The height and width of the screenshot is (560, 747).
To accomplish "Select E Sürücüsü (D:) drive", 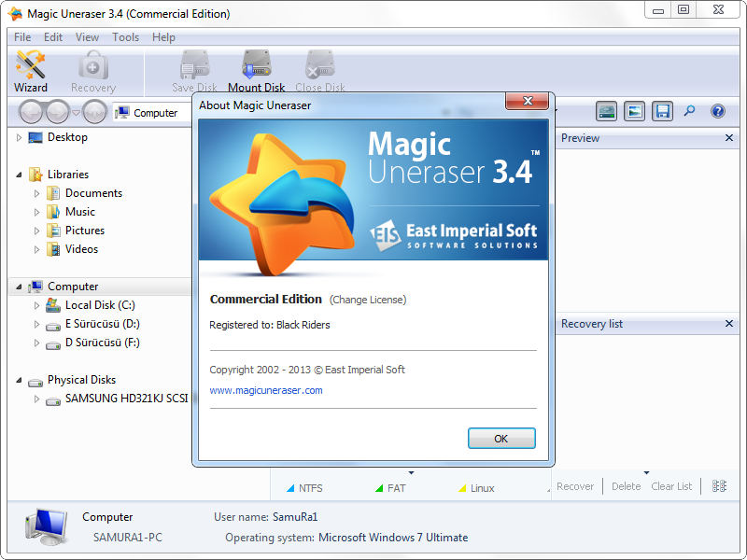I will coord(103,324).
